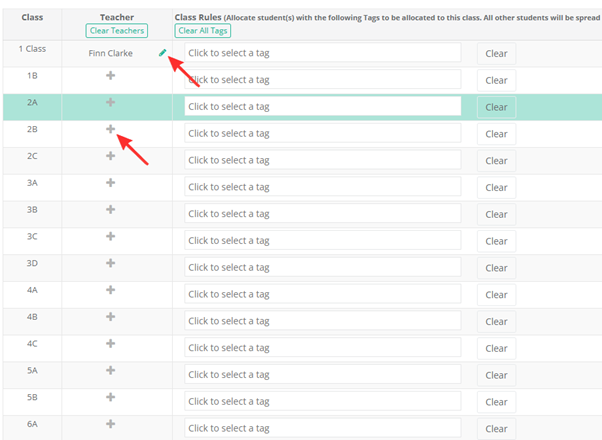Select a tag for class 5A

pos(322,374)
